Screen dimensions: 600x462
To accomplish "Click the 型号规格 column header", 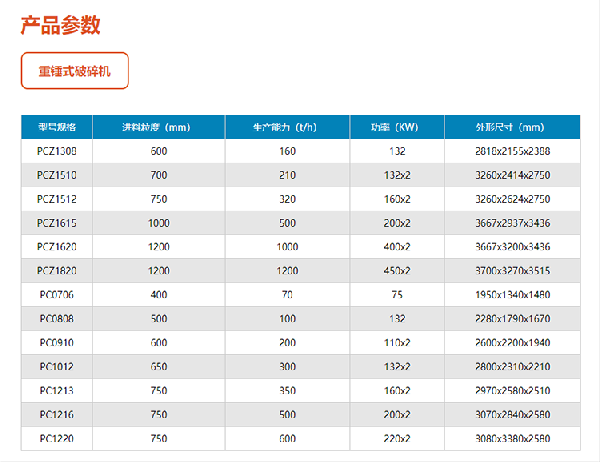I will (57, 127).
